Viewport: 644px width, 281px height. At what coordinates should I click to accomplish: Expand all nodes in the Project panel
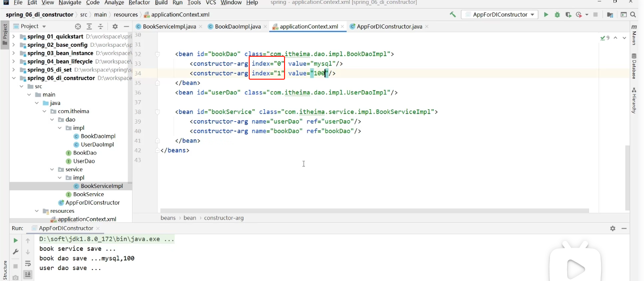[x=89, y=26]
